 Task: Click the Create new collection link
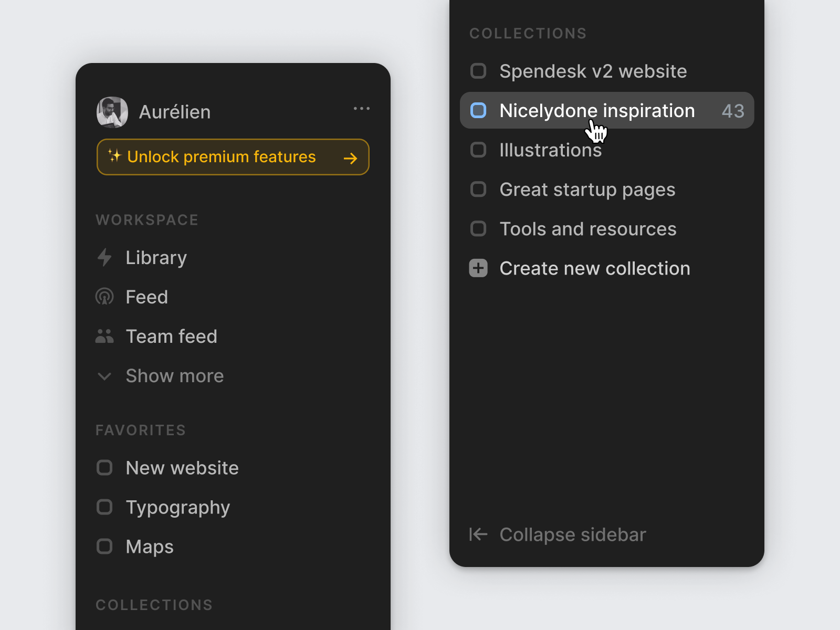tap(594, 268)
